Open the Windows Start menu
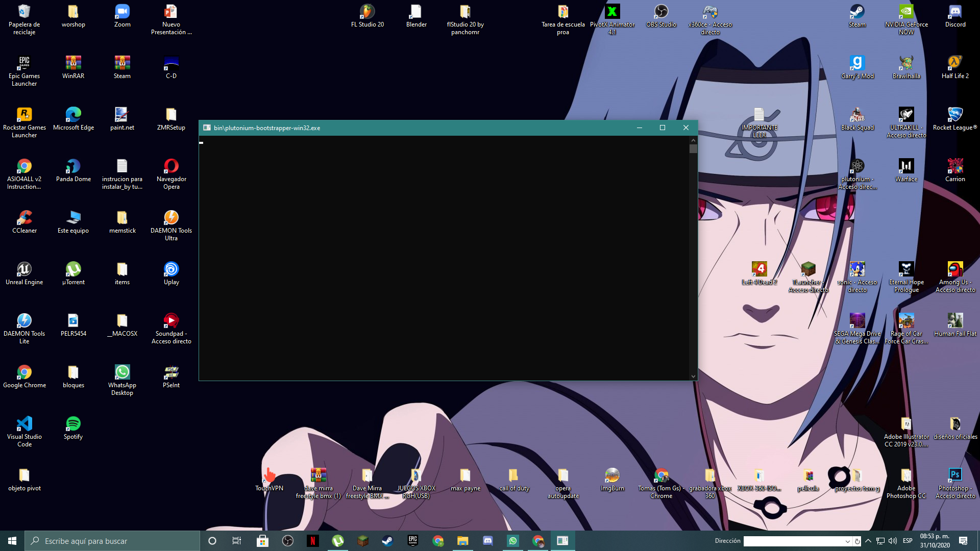The width and height of the screenshot is (980, 551). coord(12,541)
